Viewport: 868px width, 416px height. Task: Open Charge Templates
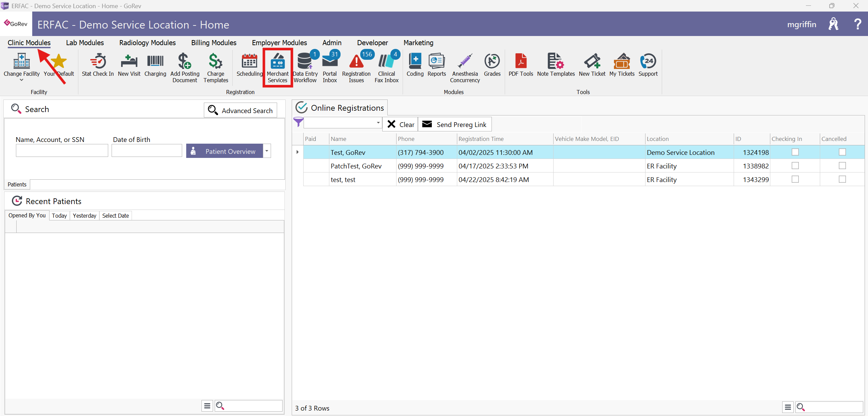click(216, 68)
